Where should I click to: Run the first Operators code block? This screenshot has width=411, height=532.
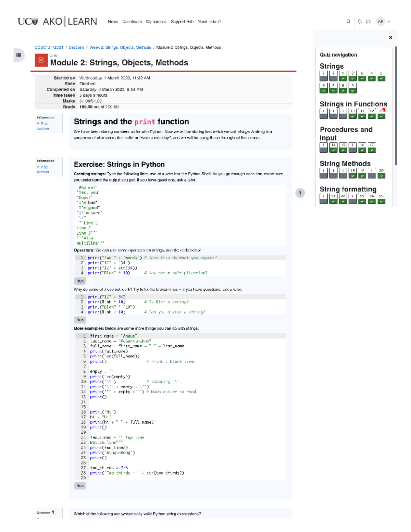[x=80, y=281]
